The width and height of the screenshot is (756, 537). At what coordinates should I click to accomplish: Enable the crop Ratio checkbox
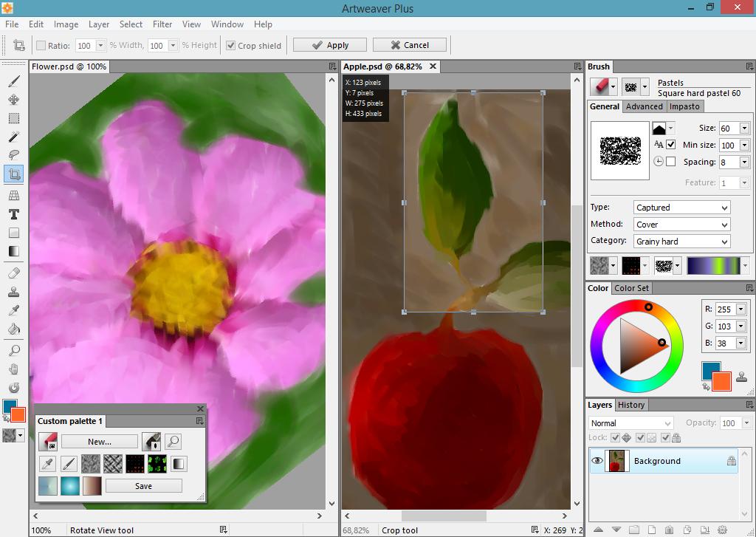(x=41, y=45)
